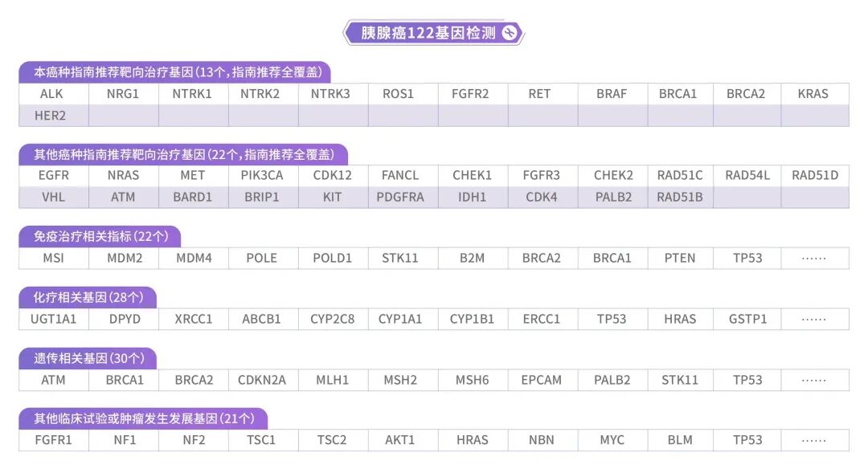868x473 pixels.
Task: Select the XRCC1 cell
Action: click(x=193, y=319)
